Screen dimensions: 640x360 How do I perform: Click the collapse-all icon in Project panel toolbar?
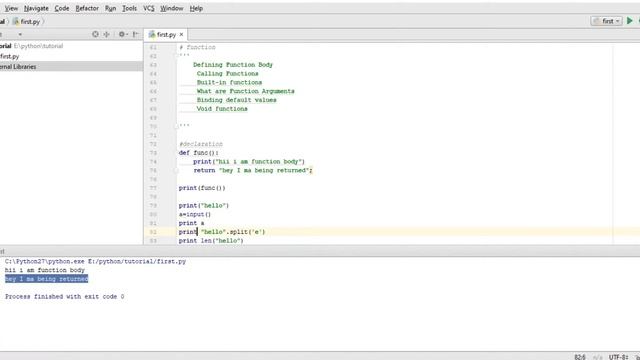(107, 34)
